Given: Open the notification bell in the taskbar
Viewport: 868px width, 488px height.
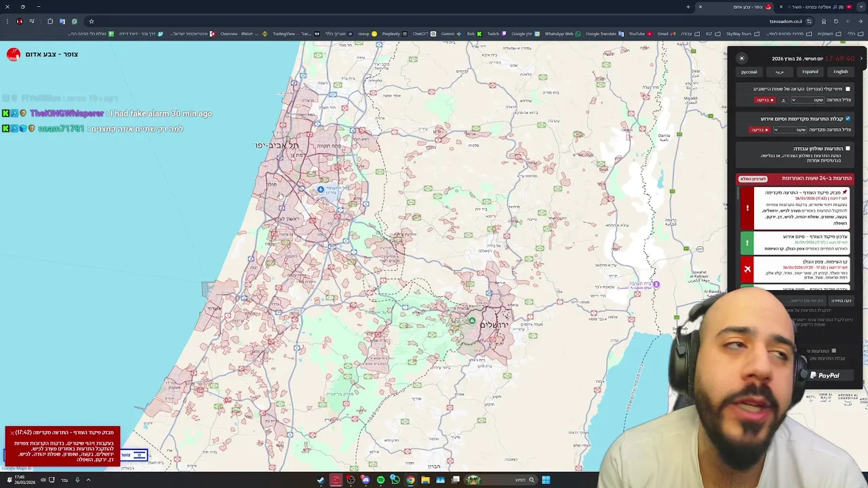Looking at the screenshot, I should pos(9,480).
